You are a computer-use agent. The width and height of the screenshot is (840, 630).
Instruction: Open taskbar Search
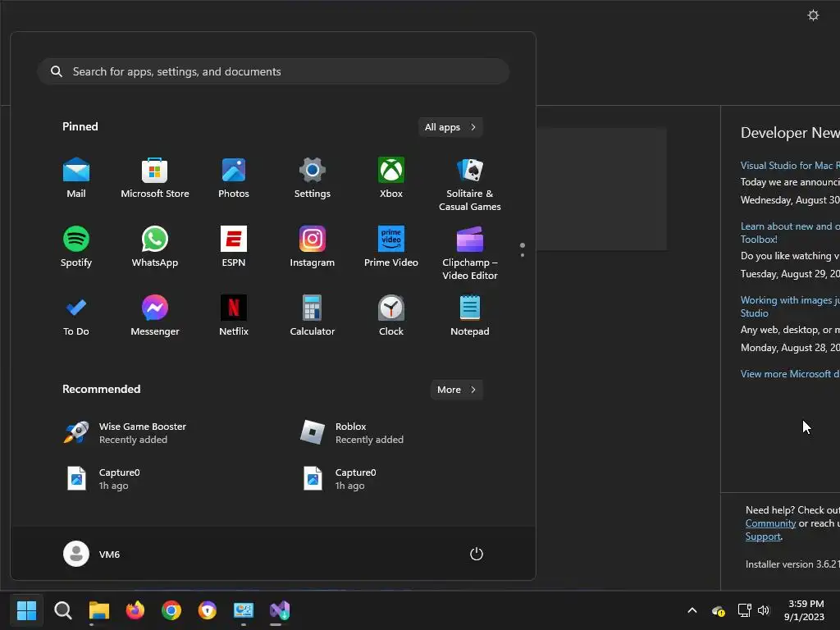(x=62, y=610)
